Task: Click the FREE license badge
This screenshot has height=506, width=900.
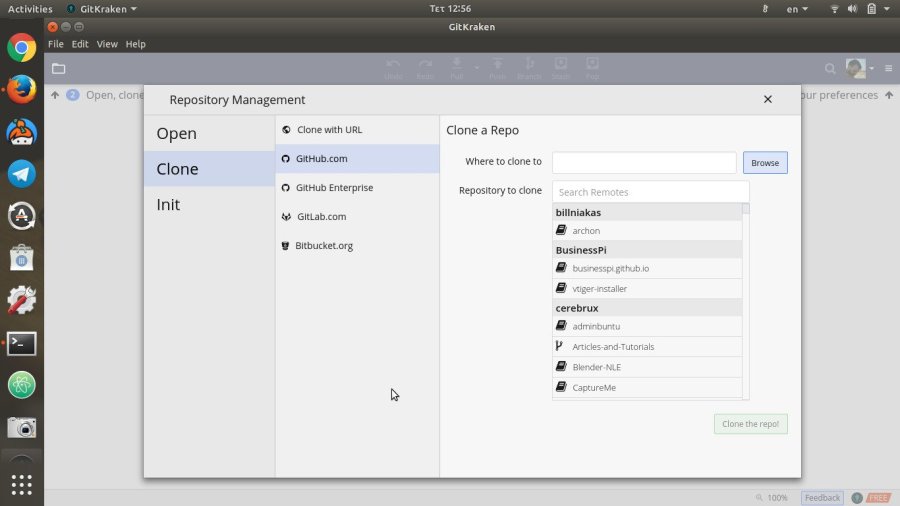Action: click(878, 497)
